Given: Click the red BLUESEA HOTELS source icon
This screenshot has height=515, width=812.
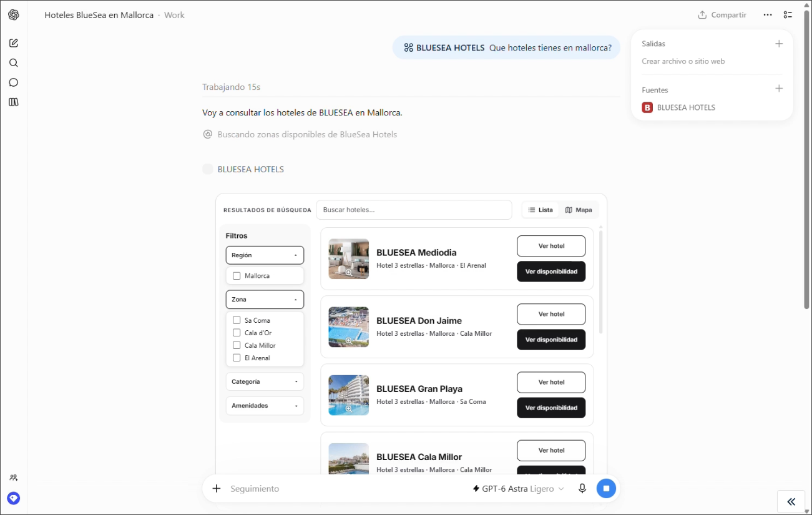Looking at the screenshot, I should 647,107.
